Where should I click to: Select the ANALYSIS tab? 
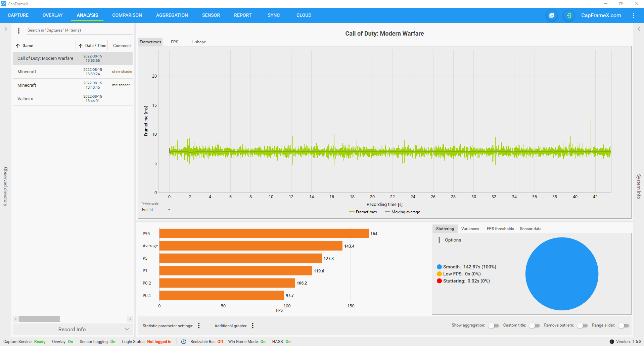(87, 15)
